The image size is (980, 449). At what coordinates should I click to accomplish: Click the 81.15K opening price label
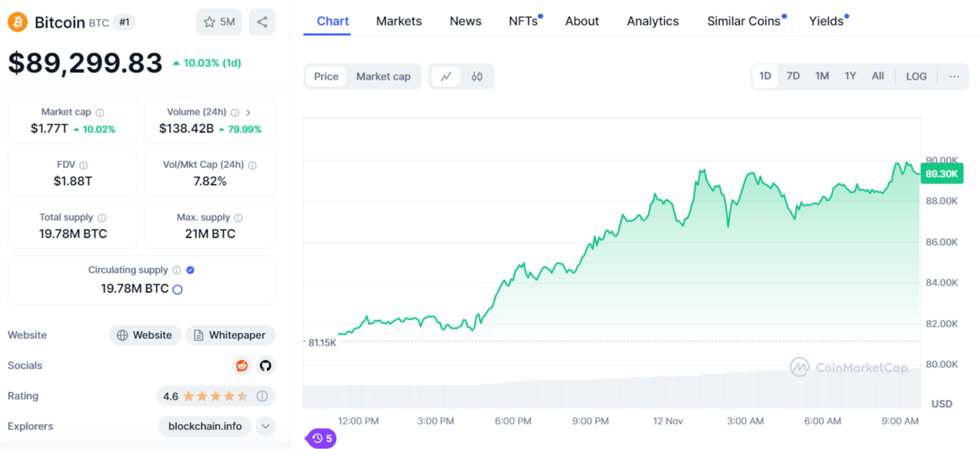[x=322, y=342]
